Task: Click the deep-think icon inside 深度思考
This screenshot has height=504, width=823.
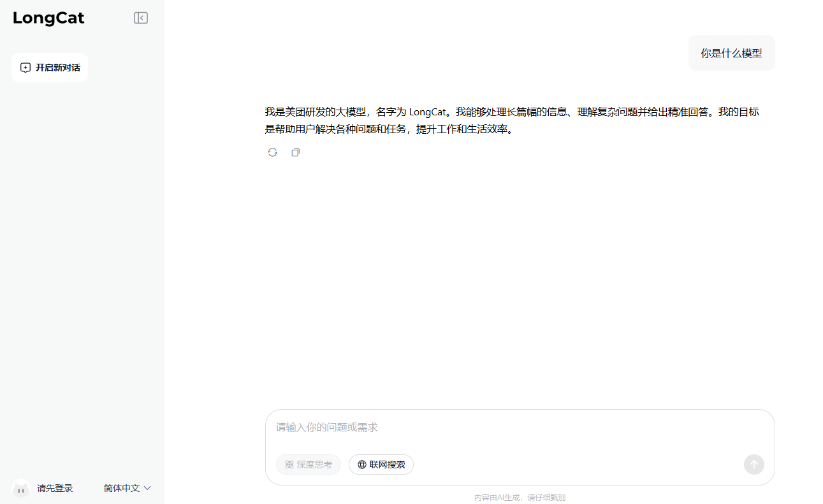Action: pyautogui.click(x=288, y=464)
